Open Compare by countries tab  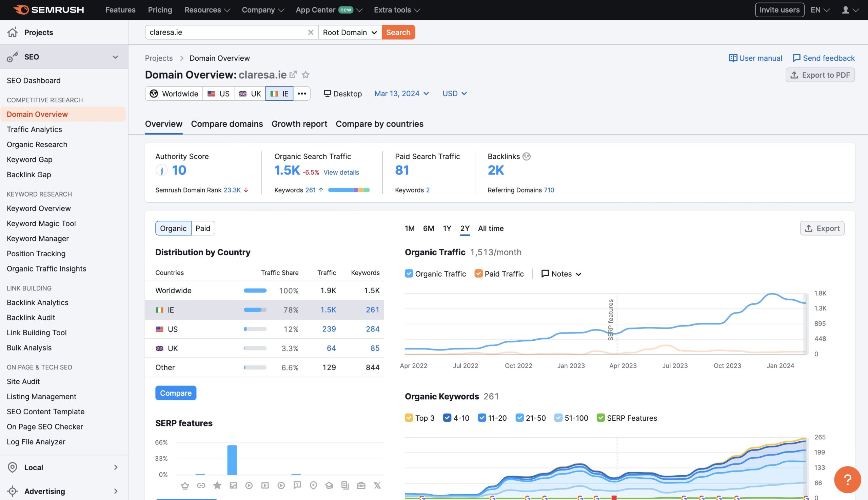point(379,124)
